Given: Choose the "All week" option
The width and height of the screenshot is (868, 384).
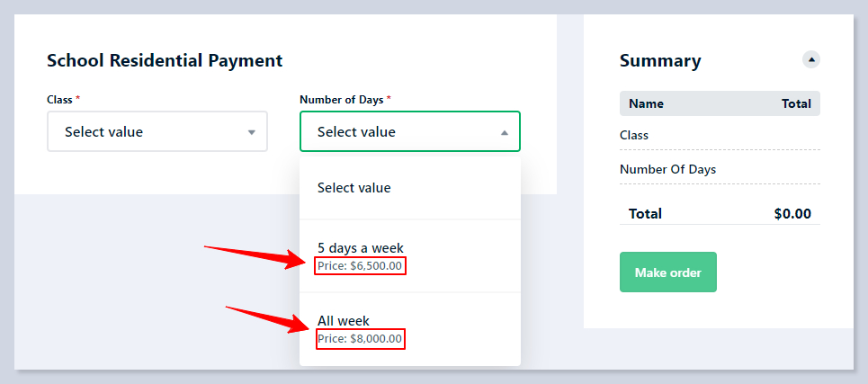Looking at the screenshot, I should click(344, 321).
